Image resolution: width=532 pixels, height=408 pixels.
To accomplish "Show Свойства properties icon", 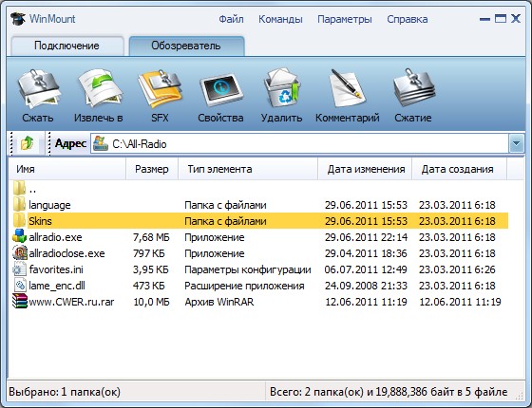I will [221, 90].
